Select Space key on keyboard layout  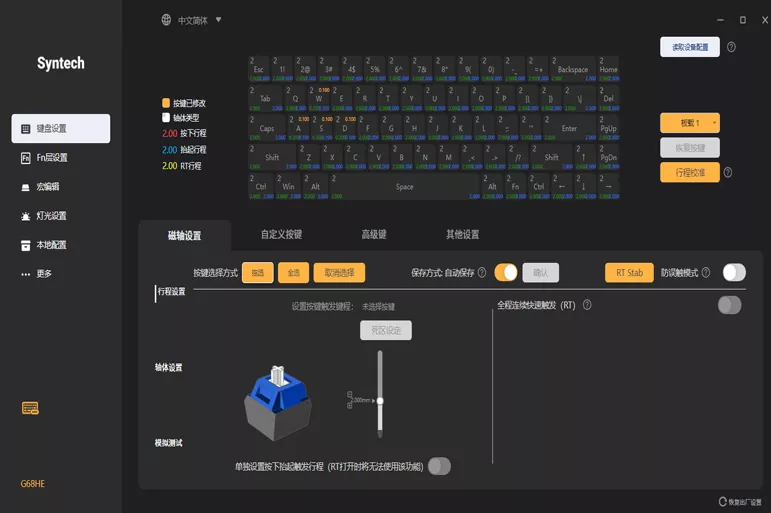[404, 187]
